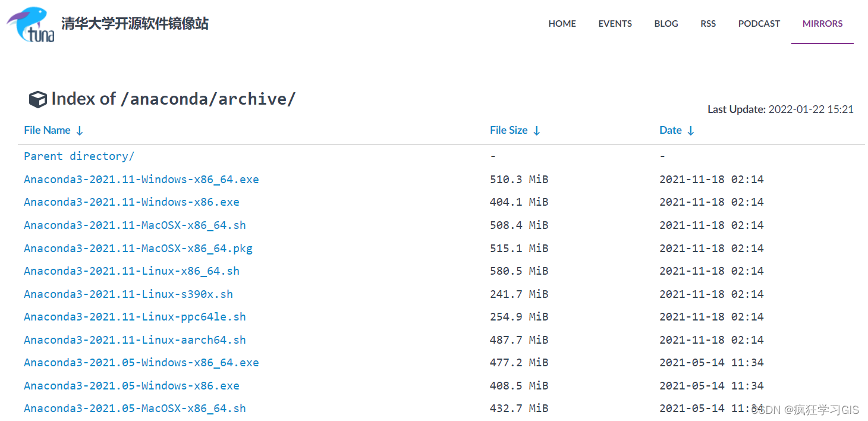Click the date of Anaconda3-2021.05-Windows-x86.exe
868x421 pixels.
click(712, 385)
